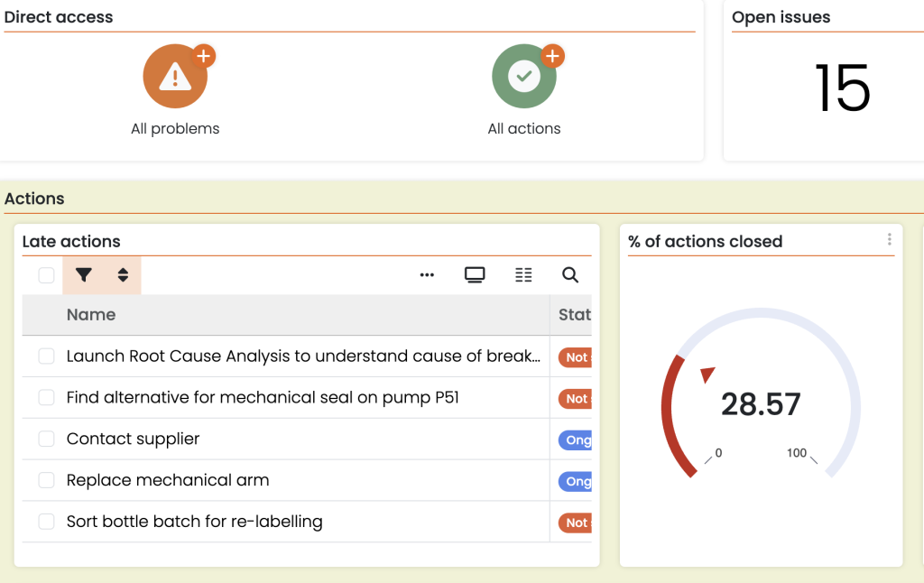Open the All problems warning icon
Image resolution: width=924 pixels, height=583 pixels.
pos(175,77)
